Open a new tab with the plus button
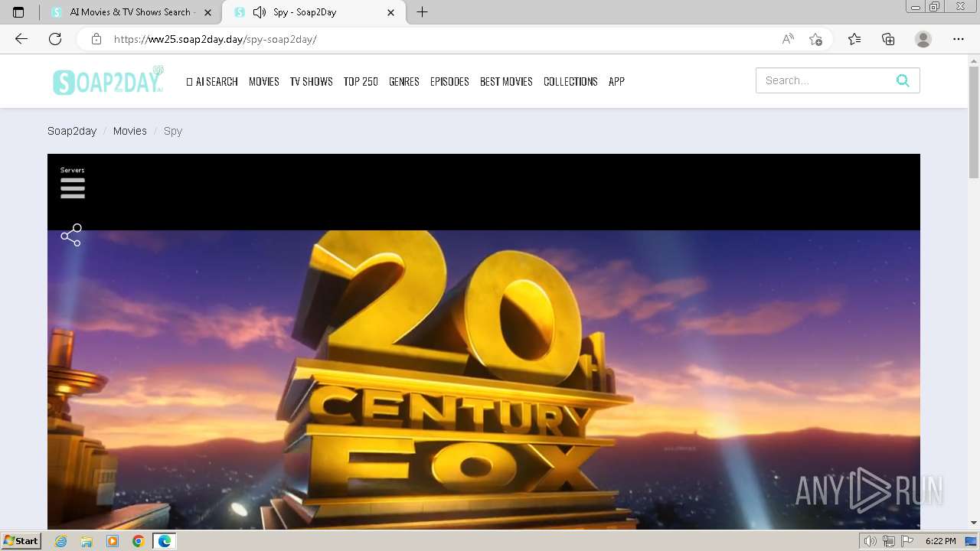The height and width of the screenshot is (551, 980). [x=422, y=12]
